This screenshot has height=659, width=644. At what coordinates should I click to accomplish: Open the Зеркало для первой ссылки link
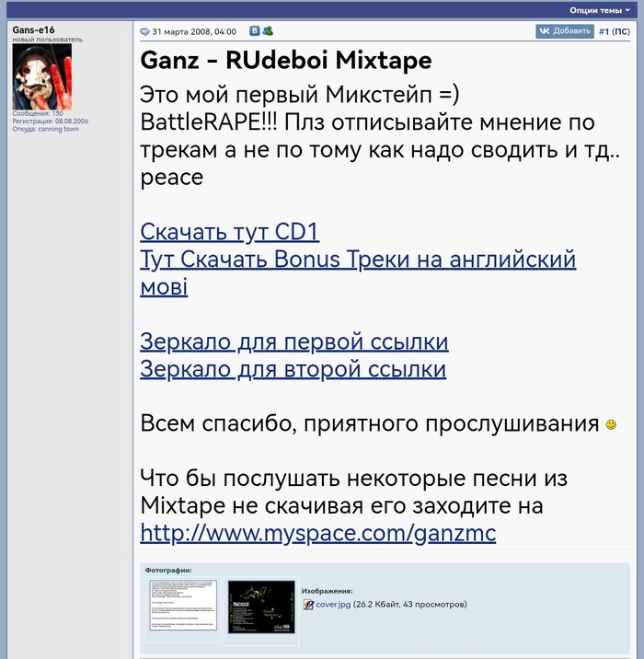point(294,341)
